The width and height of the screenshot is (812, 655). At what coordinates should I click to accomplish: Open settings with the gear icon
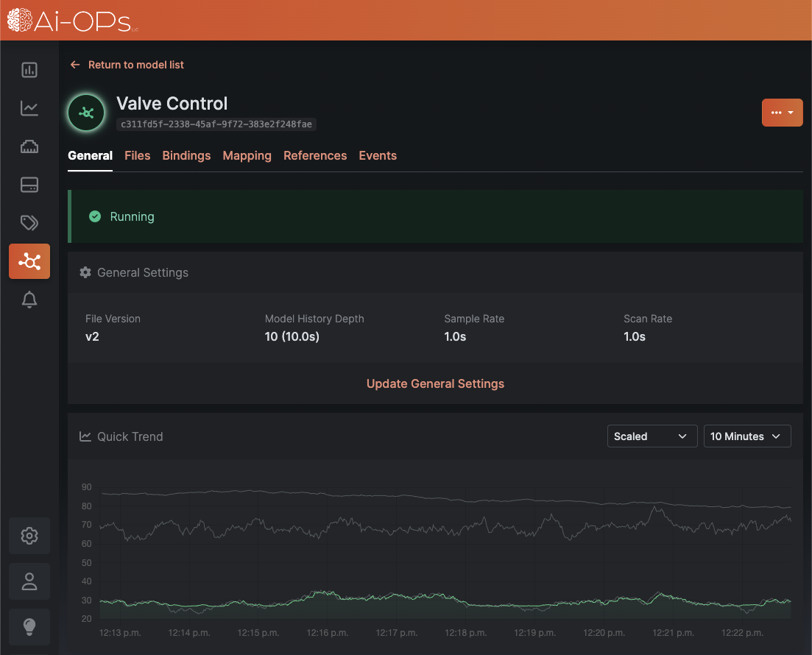29,536
